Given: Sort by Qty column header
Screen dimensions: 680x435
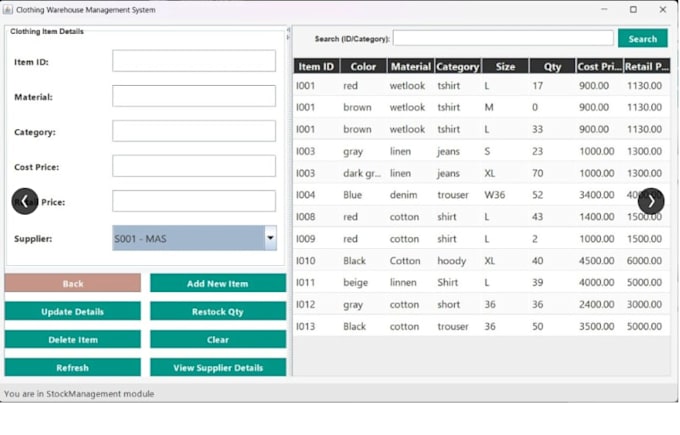Looking at the screenshot, I should coord(552,66).
